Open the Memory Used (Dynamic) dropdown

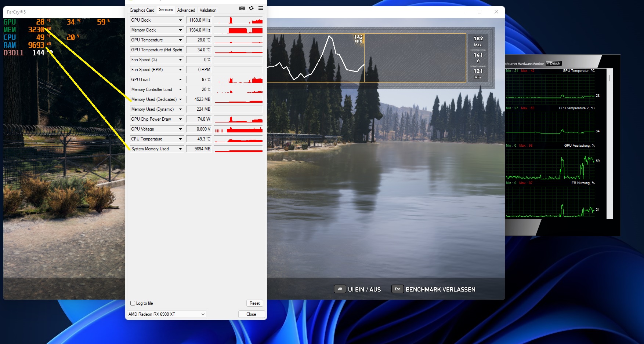180,109
